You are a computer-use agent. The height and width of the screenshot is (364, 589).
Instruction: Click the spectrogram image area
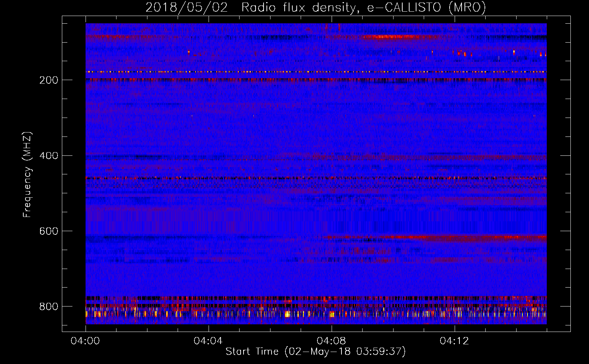coord(316,174)
